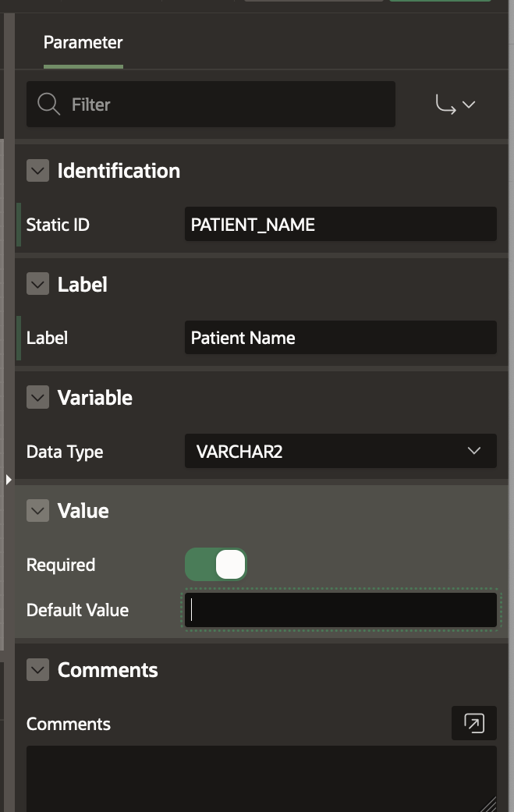This screenshot has width=514, height=812.
Task: Open the go-to-group arrow menu
Action: pyautogui.click(x=456, y=105)
